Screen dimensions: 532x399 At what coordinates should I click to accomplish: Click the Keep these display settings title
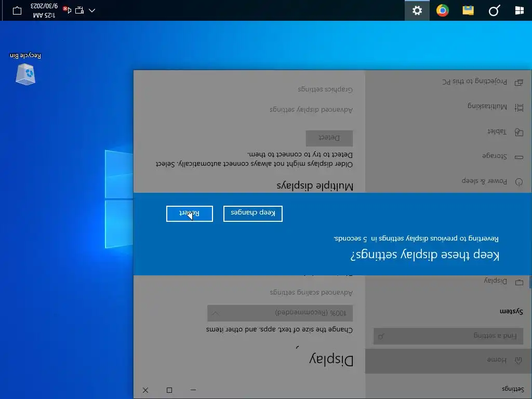425,255
